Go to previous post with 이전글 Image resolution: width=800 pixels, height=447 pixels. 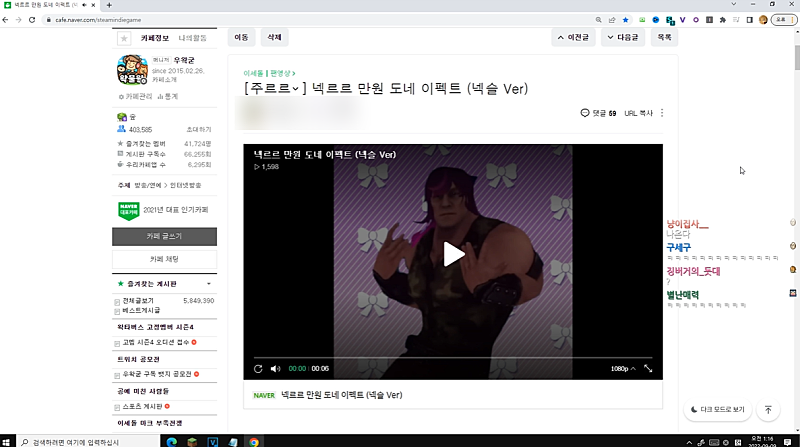(573, 37)
